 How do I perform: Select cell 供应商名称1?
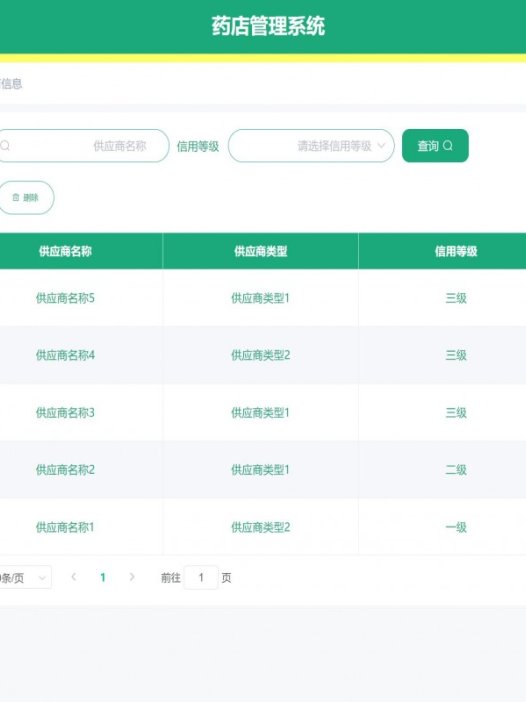[65, 527]
